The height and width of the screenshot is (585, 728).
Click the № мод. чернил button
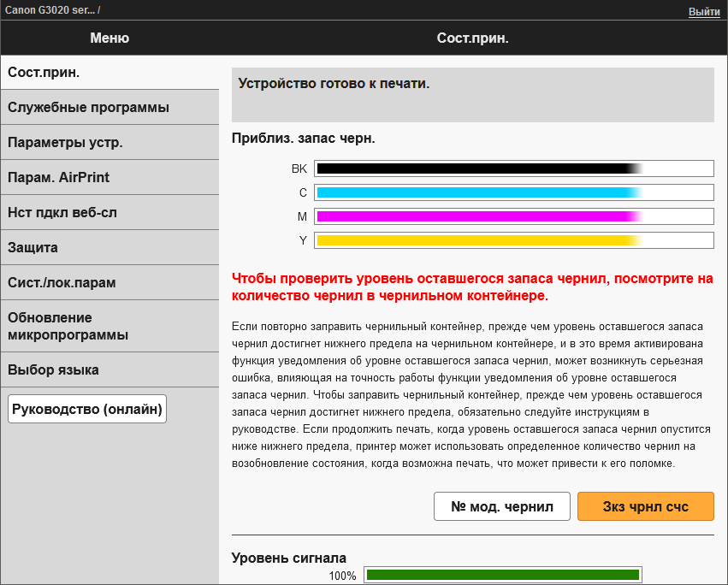[x=501, y=505]
